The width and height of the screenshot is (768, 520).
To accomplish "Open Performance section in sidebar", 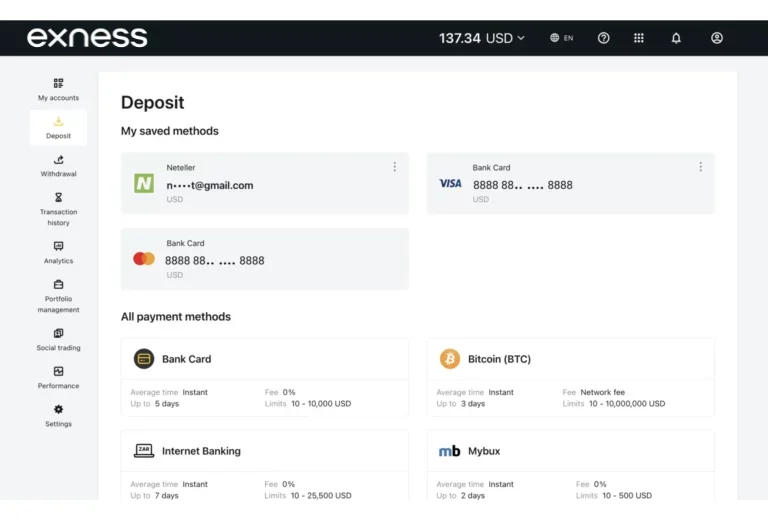I will coord(58,377).
